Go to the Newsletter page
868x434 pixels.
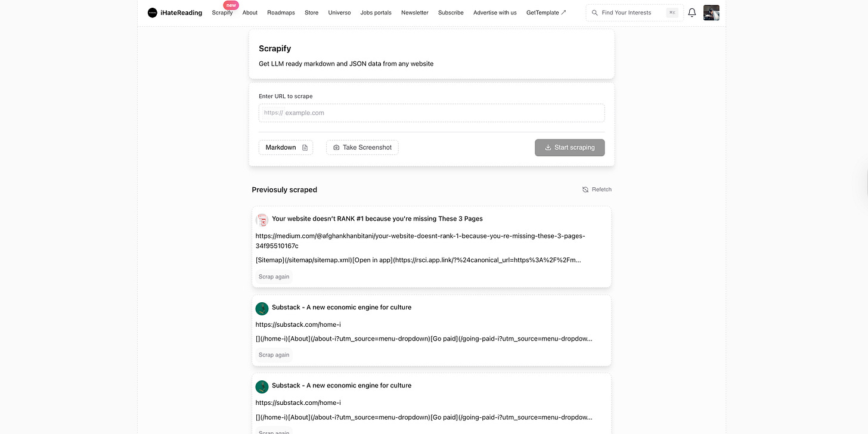[x=415, y=13]
